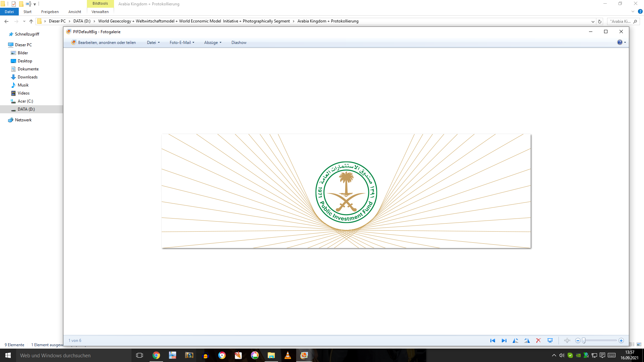Click Arabia Kingdom + Protokollierung breadcrumb
Viewport: 644px width, 362px height.
click(x=328, y=21)
